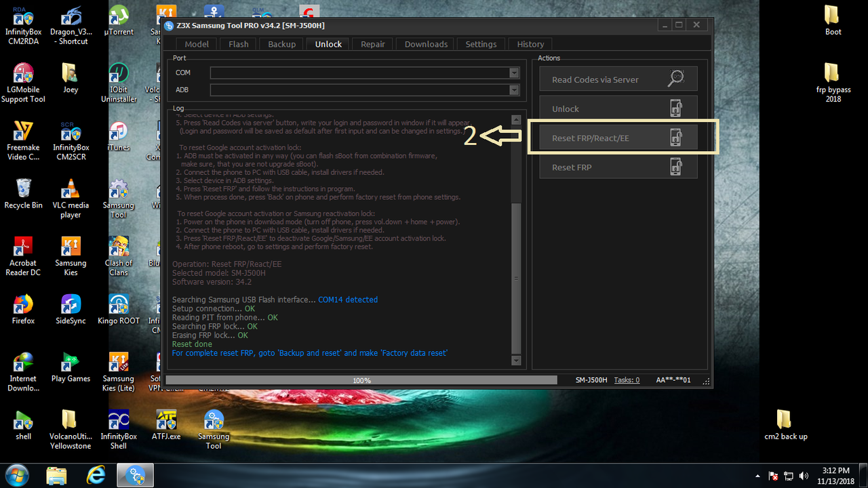Screen dimensions: 868x488
Task: Select Samsung Tool shortcut beside ATFJ.exe
Action: (x=214, y=430)
